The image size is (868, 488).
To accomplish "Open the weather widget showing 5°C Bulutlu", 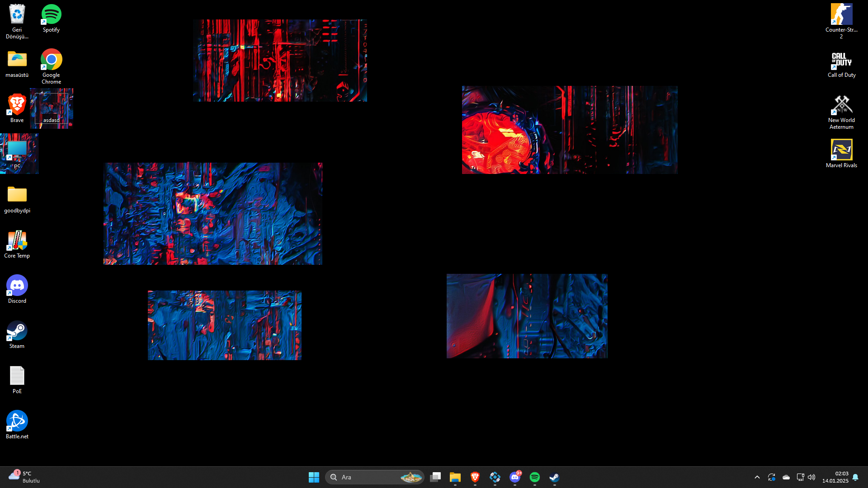I will [x=24, y=477].
